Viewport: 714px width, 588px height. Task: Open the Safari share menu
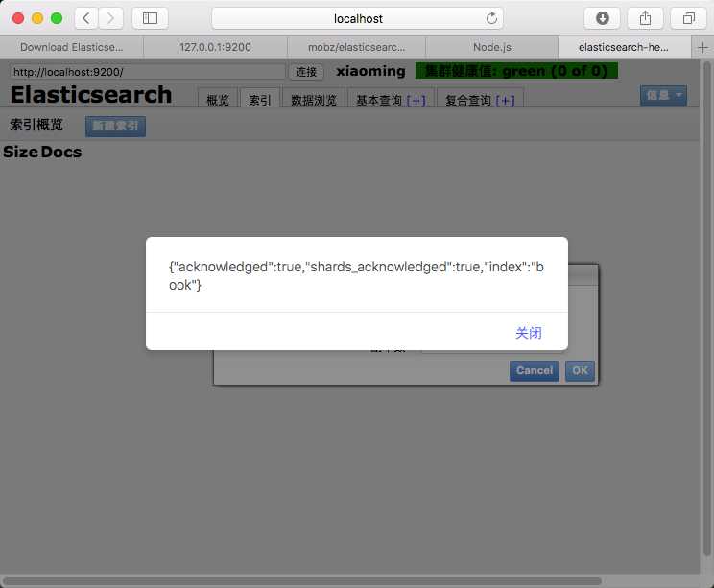click(x=645, y=18)
